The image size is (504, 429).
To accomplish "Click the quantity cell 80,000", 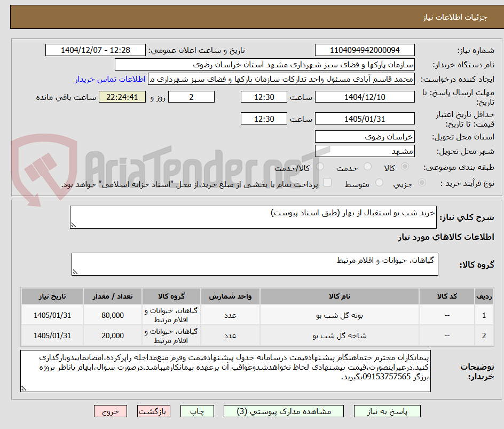I will pos(113,316).
